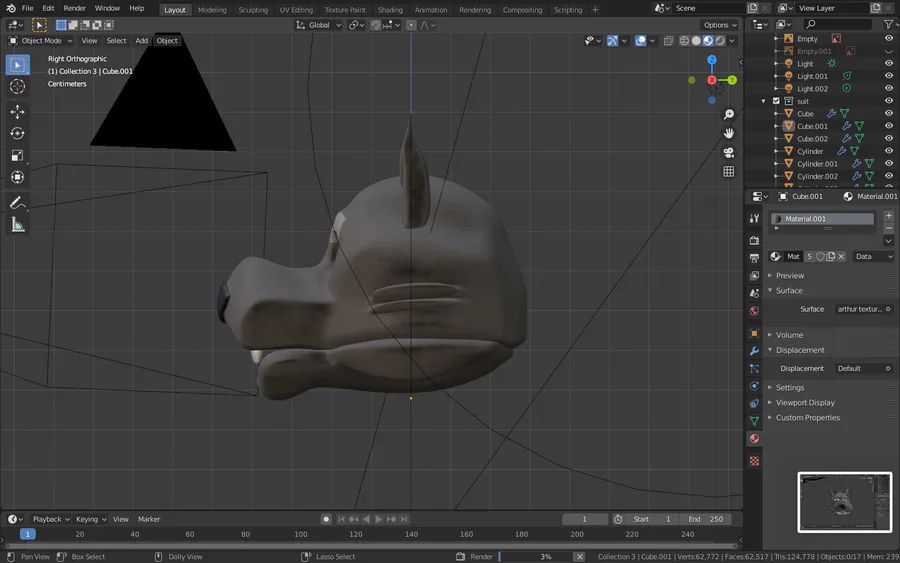
Task: Hide the Cylinder object in outliner
Action: tap(889, 151)
